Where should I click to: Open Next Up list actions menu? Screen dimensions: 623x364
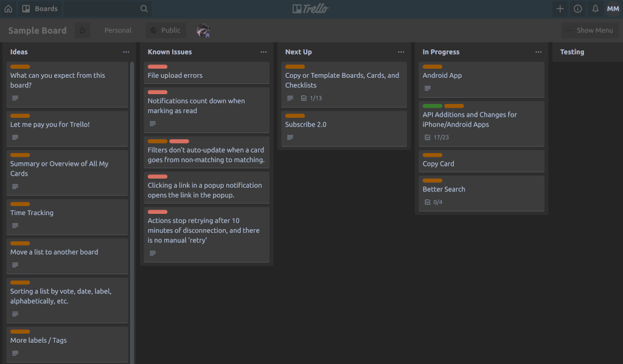401,52
